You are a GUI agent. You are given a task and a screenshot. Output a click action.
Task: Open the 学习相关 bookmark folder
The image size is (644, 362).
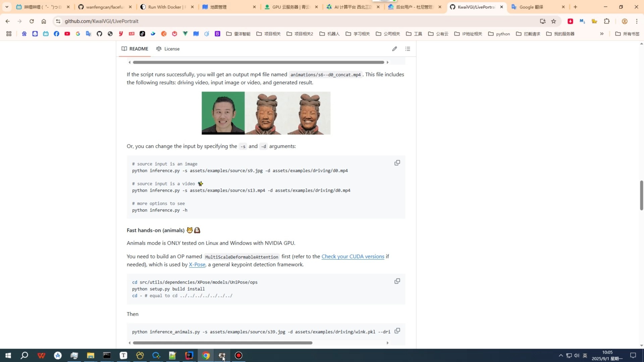click(x=358, y=34)
